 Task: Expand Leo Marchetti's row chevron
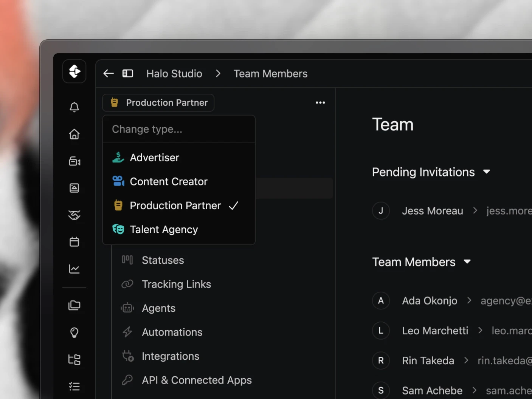(480, 331)
